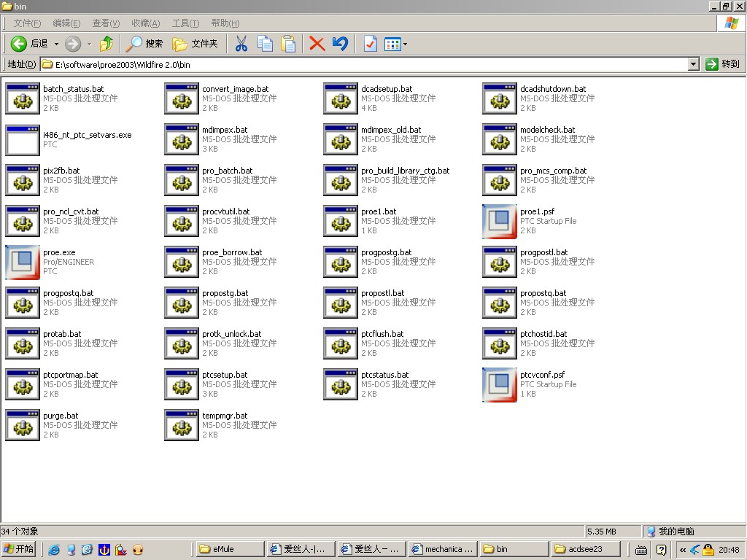Open the 文件(F) menu
Image resolution: width=747 pixels, height=560 pixels.
pos(27,23)
